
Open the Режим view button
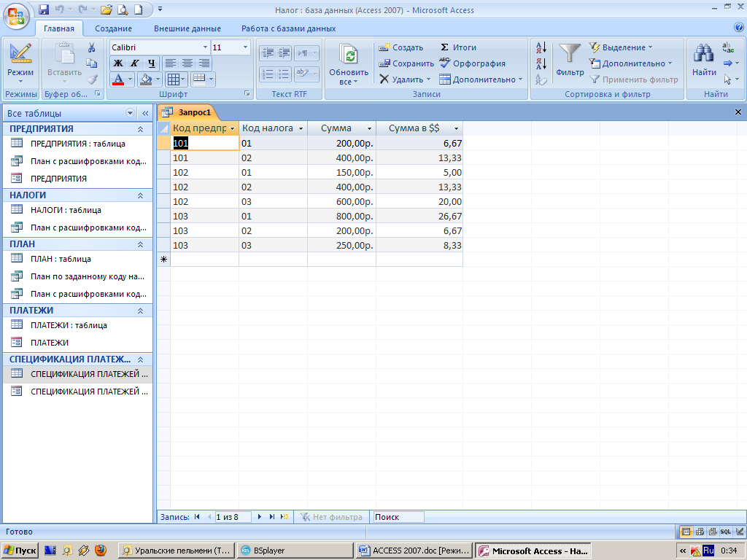point(20,64)
